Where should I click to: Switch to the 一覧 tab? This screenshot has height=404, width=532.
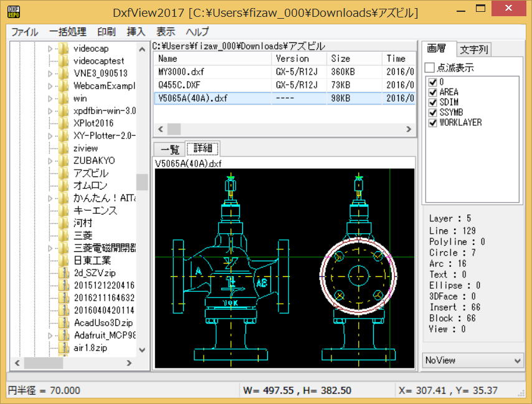coord(169,149)
